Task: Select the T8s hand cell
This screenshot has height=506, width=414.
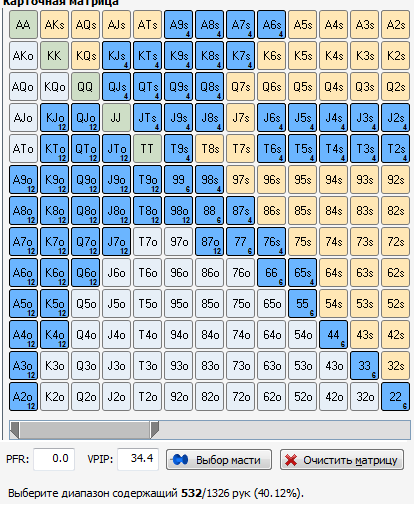Action: coord(209,149)
